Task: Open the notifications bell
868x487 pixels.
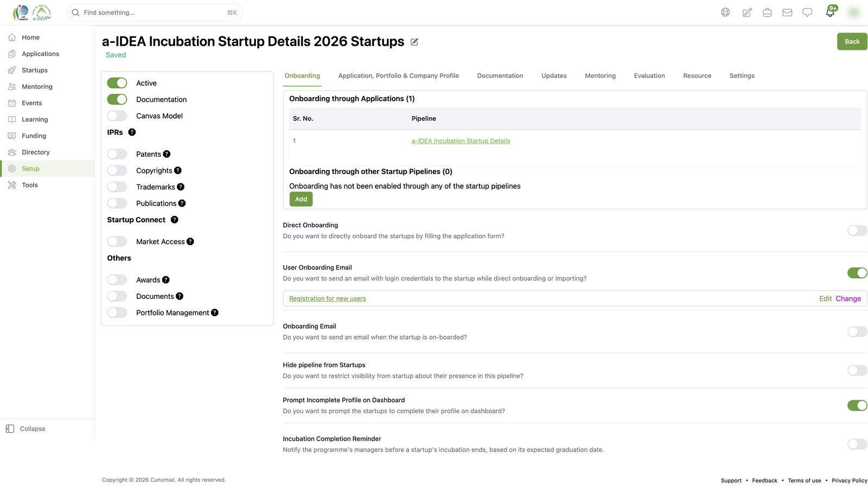Action: [830, 12]
